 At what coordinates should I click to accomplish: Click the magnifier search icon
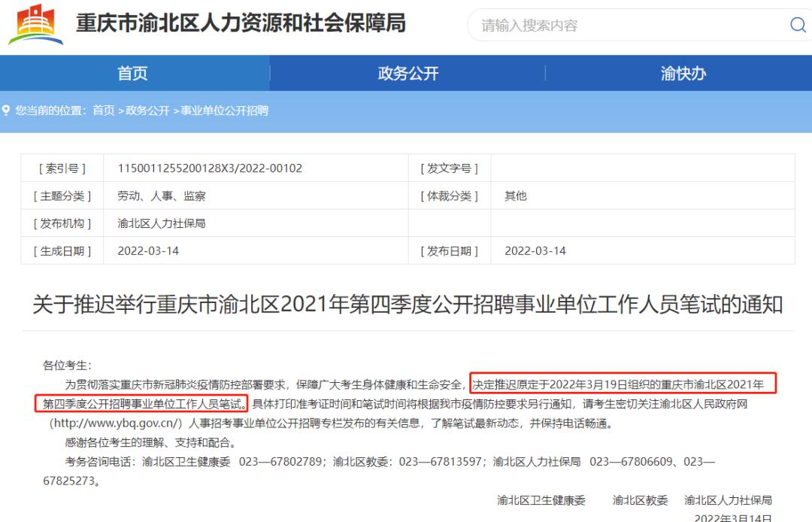(x=797, y=26)
